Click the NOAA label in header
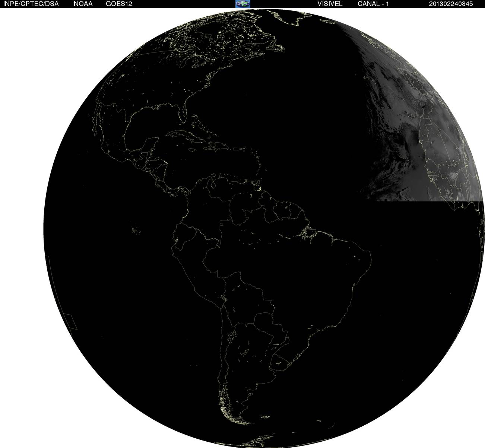The image size is (485, 448). (83, 4)
